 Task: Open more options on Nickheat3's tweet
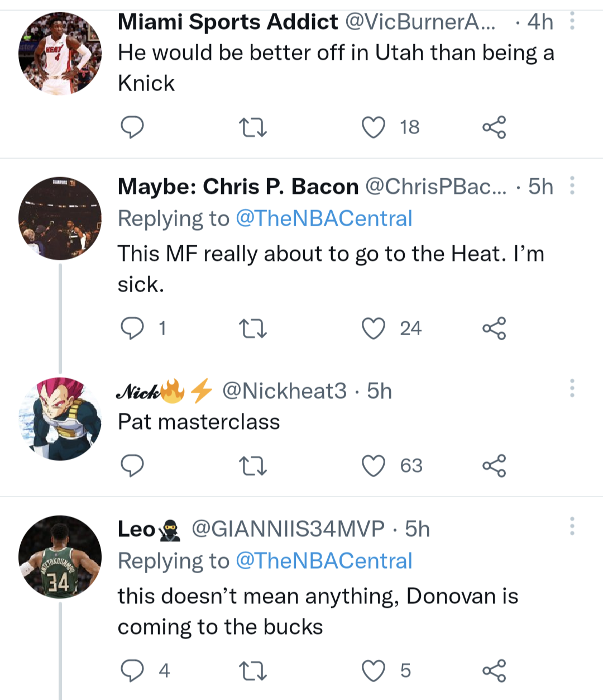[572, 388]
